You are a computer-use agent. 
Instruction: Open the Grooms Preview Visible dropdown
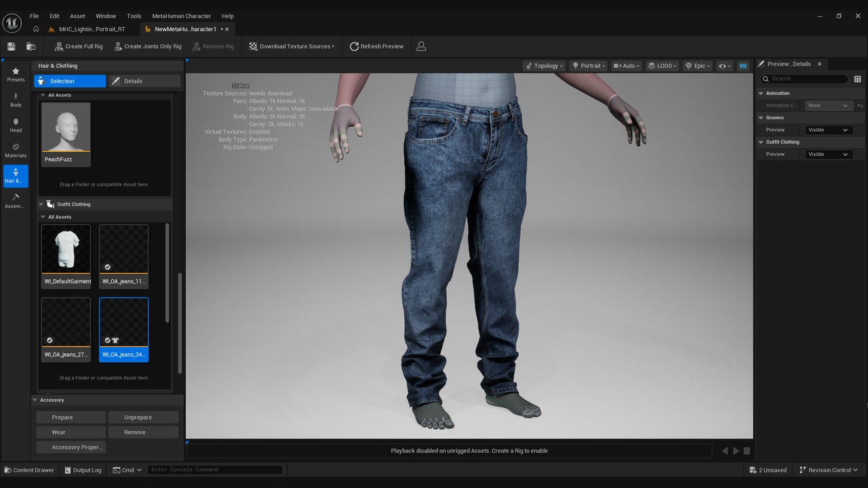pyautogui.click(x=828, y=129)
